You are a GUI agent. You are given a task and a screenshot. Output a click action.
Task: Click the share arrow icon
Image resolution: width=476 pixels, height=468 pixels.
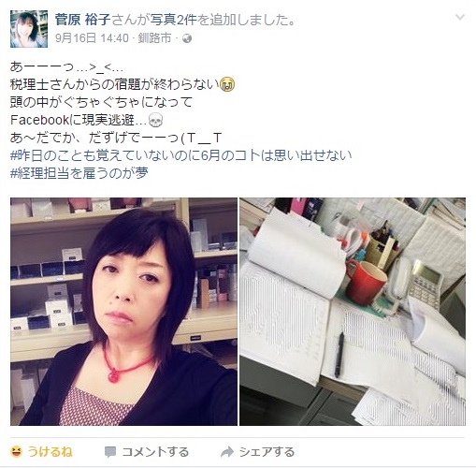(x=227, y=452)
